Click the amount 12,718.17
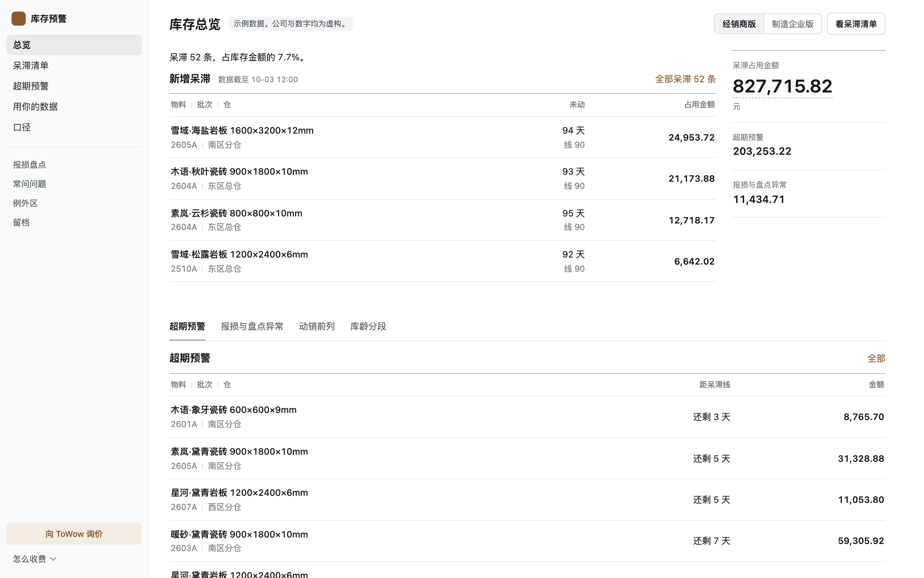Image resolution: width=924 pixels, height=578 pixels. 691,220
